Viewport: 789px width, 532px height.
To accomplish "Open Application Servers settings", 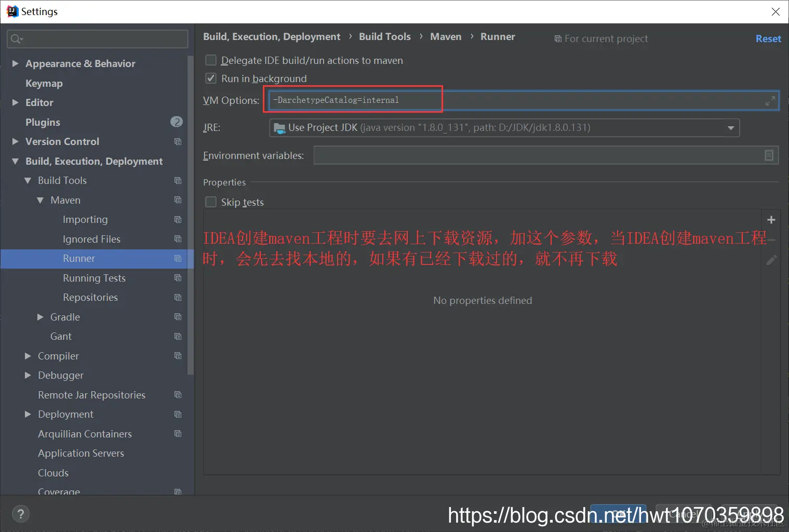I will pyautogui.click(x=81, y=454).
